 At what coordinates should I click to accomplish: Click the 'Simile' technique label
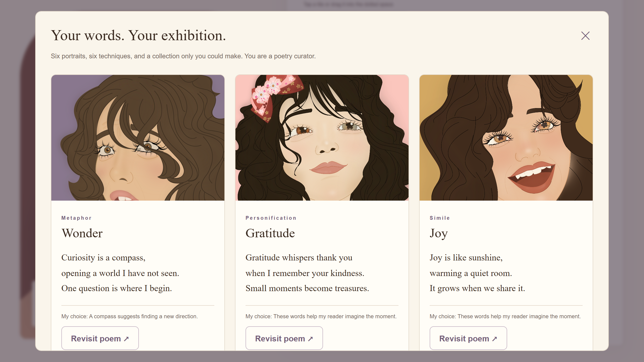tap(440, 218)
